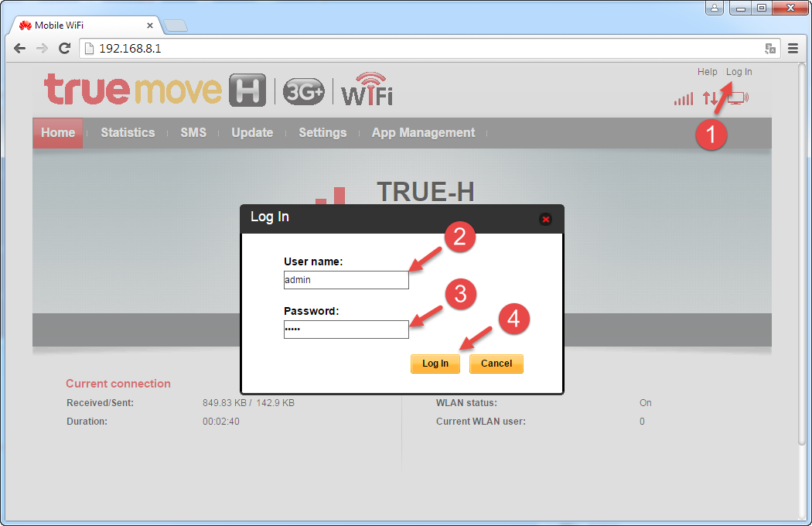Viewport: 812px width, 526px height.
Task: Click the Password input field
Action: coord(346,330)
